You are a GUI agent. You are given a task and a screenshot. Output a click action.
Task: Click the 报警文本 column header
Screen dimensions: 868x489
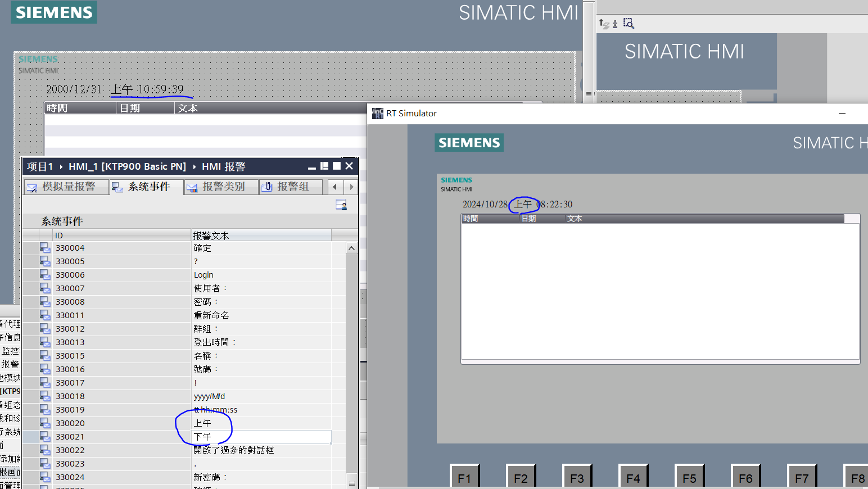tap(261, 235)
